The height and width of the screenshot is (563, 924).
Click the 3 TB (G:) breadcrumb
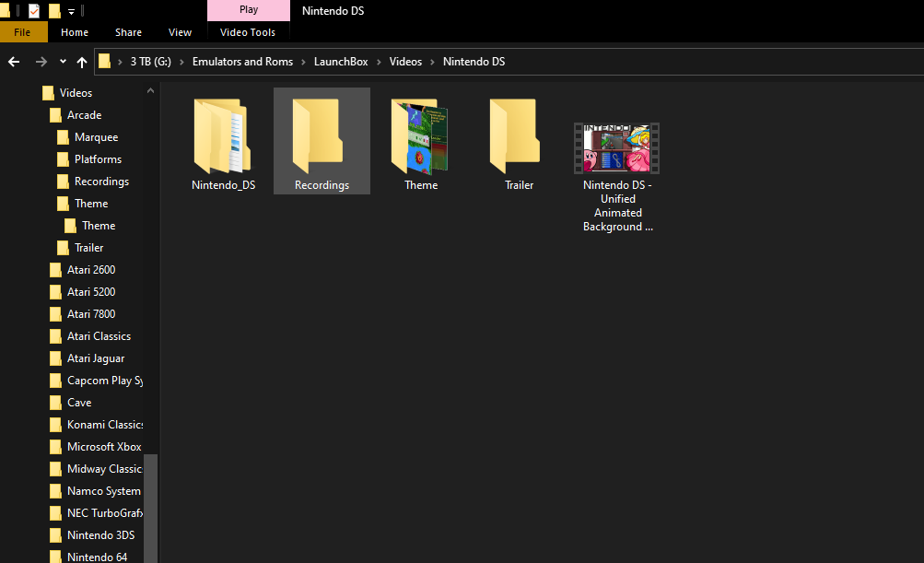[x=151, y=62]
